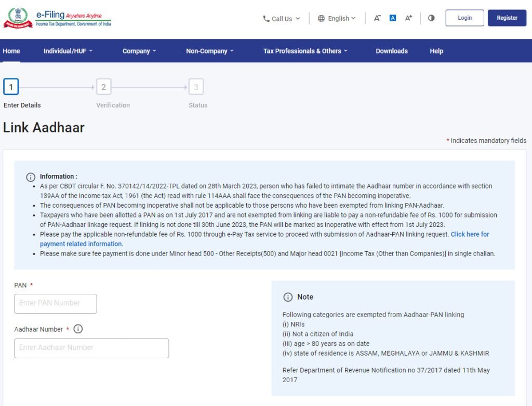The width and height of the screenshot is (532, 406).
Task: Click the Link Aadhaar page heading
Action: [x=44, y=128]
